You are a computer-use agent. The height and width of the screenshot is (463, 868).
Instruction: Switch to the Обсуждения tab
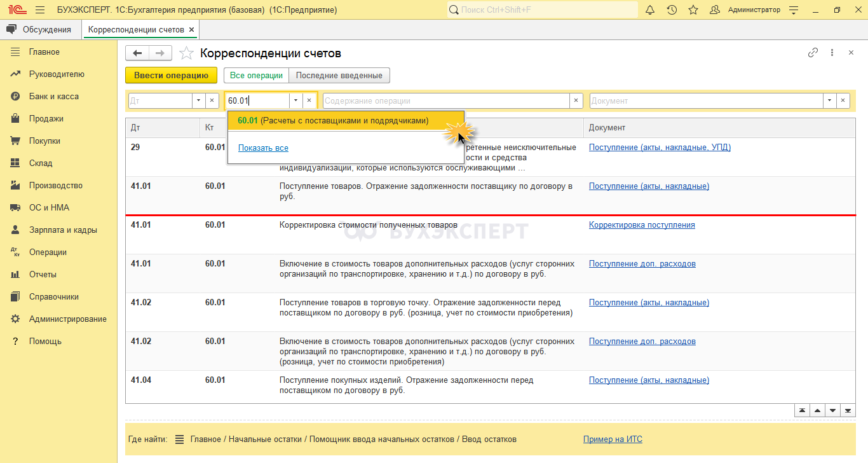click(x=41, y=29)
